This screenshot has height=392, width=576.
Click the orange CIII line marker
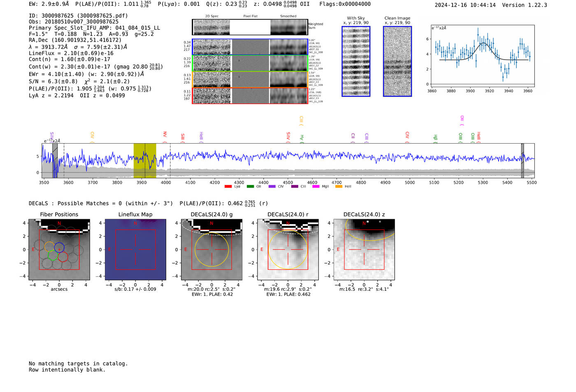(301, 121)
